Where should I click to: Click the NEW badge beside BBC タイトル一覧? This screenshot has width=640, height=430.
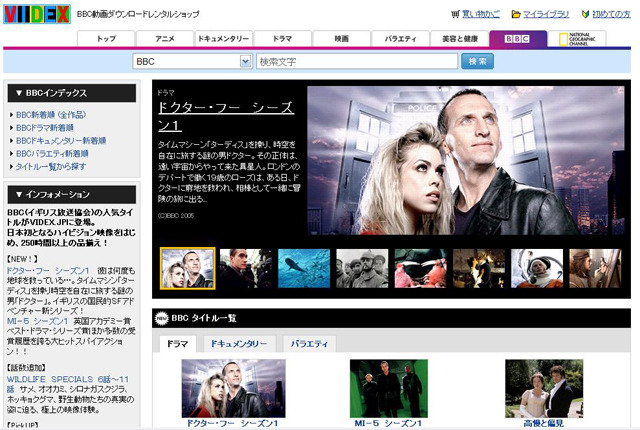pyautogui.click(x=162, y=318)
